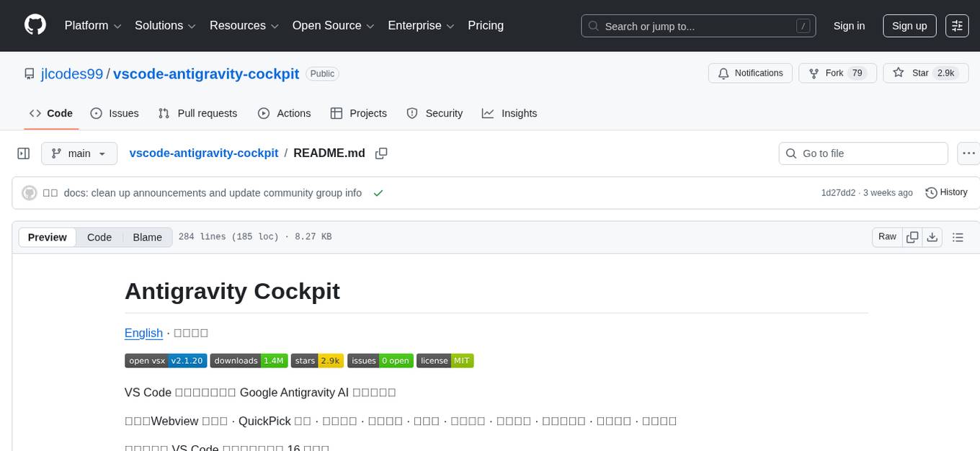980x451 pixels.
Task: Open repository Insights graph icon
Action: coord(488,113)
